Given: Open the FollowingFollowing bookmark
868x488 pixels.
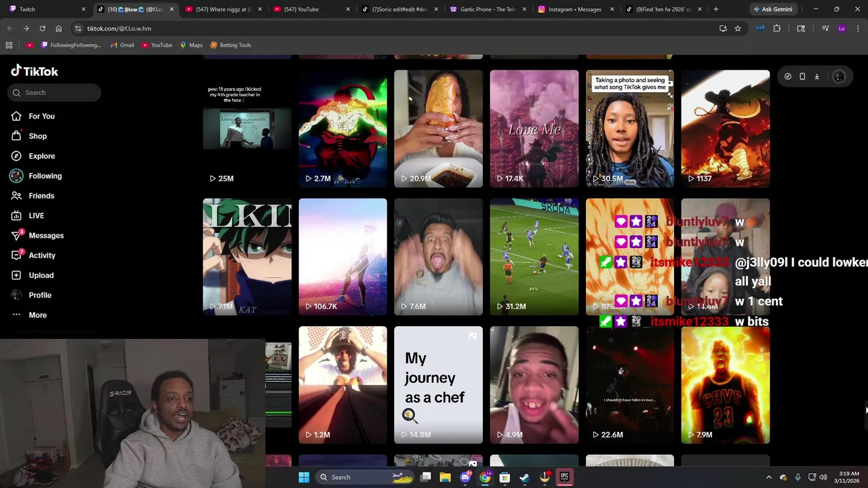Looking at the screenshot, I should (x=71, y=45).
